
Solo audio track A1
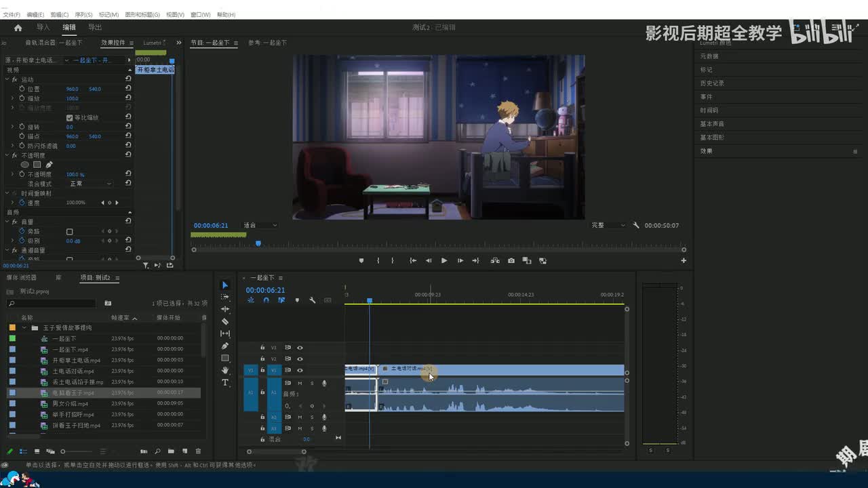pyautogui.click(x=312, y=384)
